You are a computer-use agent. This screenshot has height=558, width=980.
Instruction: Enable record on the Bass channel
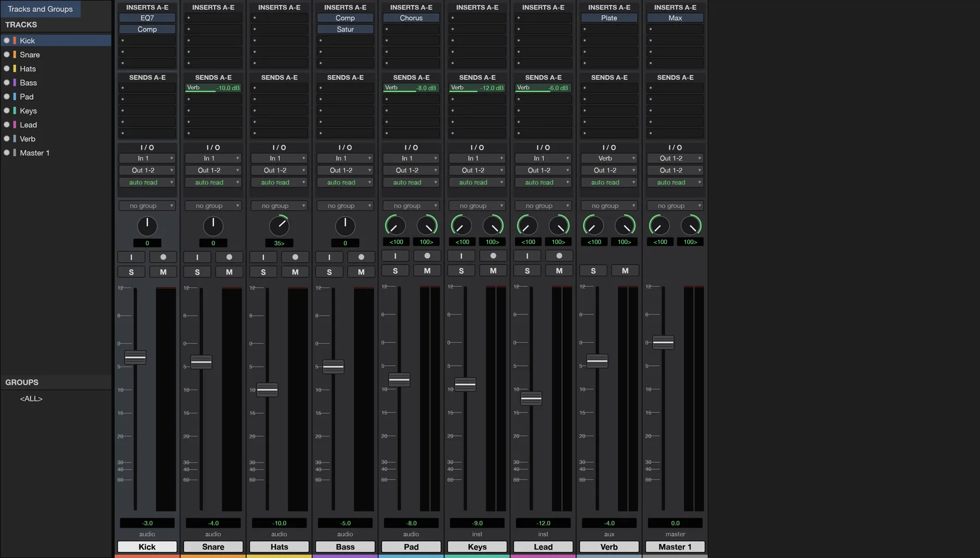(361, 257)
